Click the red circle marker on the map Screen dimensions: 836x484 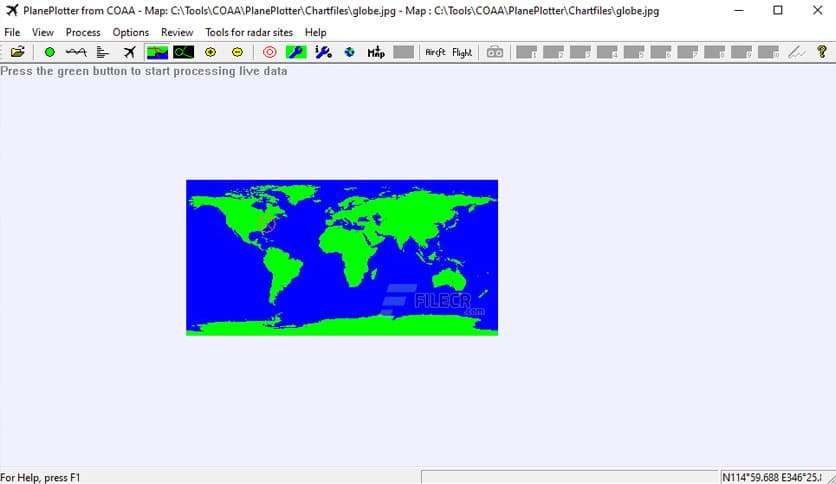[268, 224]
